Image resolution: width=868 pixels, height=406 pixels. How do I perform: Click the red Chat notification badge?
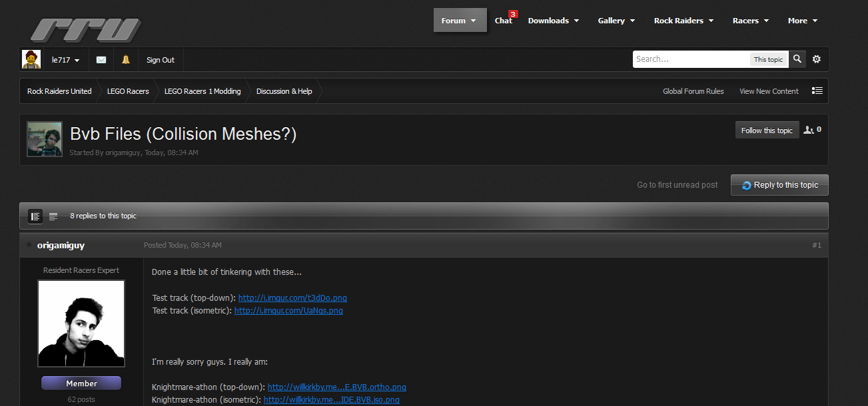[513, 14]
